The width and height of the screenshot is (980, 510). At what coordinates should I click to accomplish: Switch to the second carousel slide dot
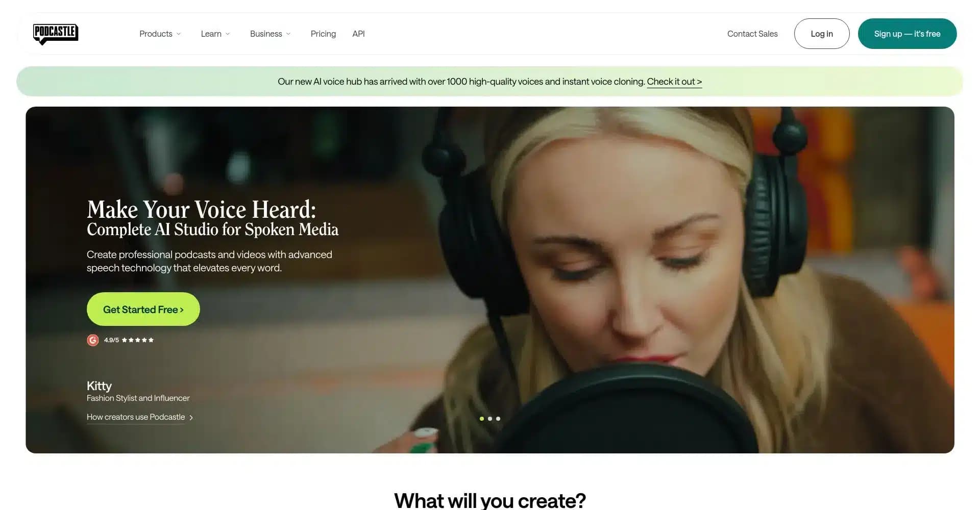(490, 419)
